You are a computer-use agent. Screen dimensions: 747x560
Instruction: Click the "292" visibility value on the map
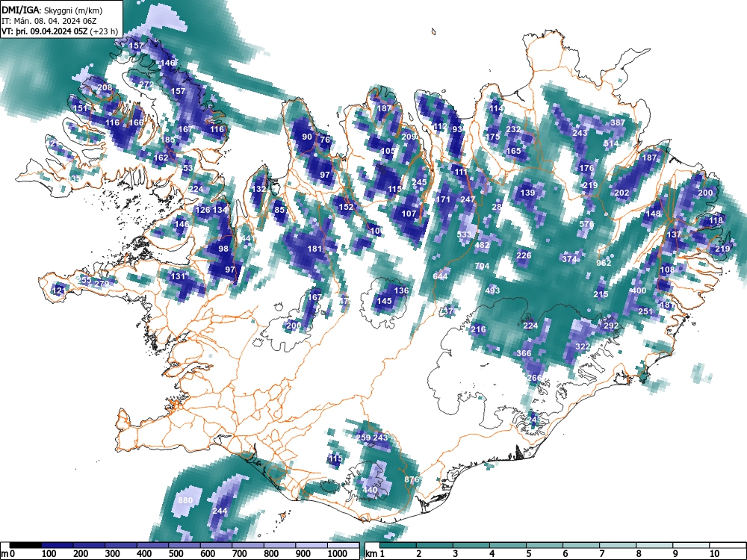click(611, 326)
